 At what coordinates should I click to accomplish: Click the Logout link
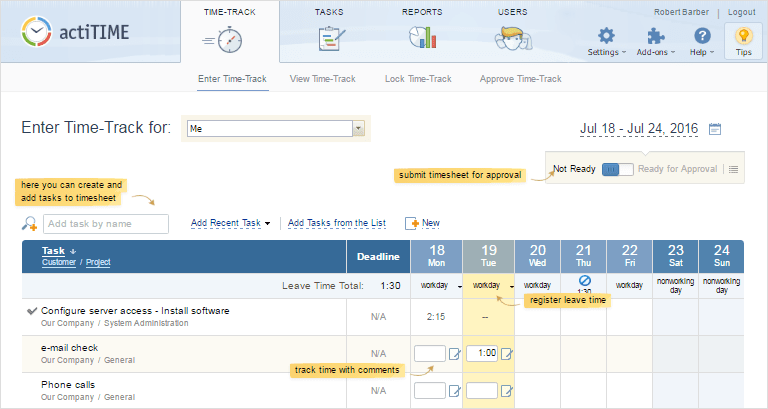coord(741,12)
